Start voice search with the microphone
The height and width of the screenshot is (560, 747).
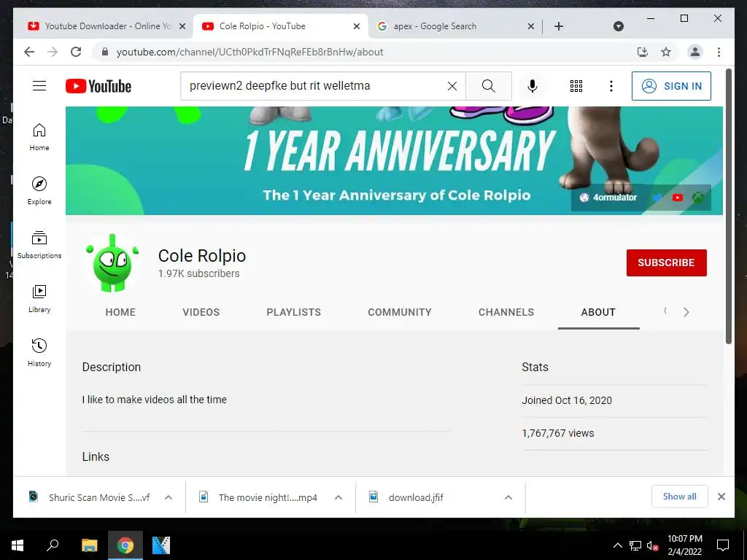[533, 86]
